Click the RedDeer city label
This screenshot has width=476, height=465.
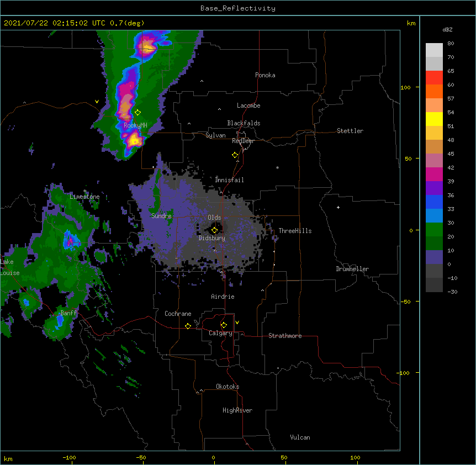coord(243,141)
